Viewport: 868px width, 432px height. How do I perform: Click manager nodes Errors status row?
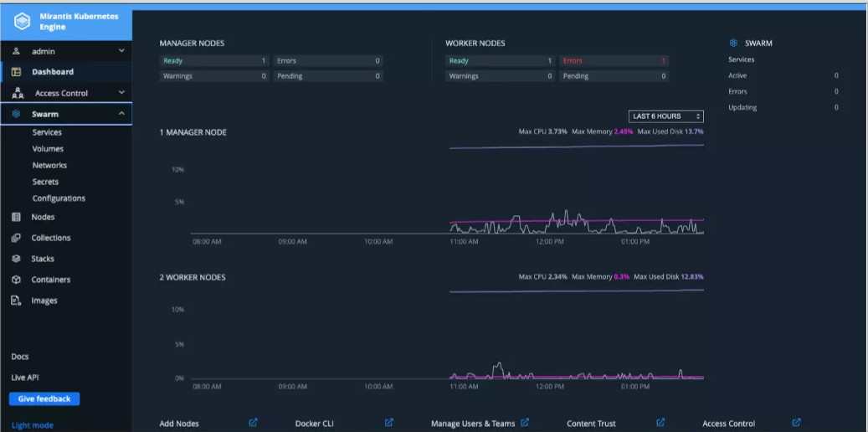(x=328, y=61)
